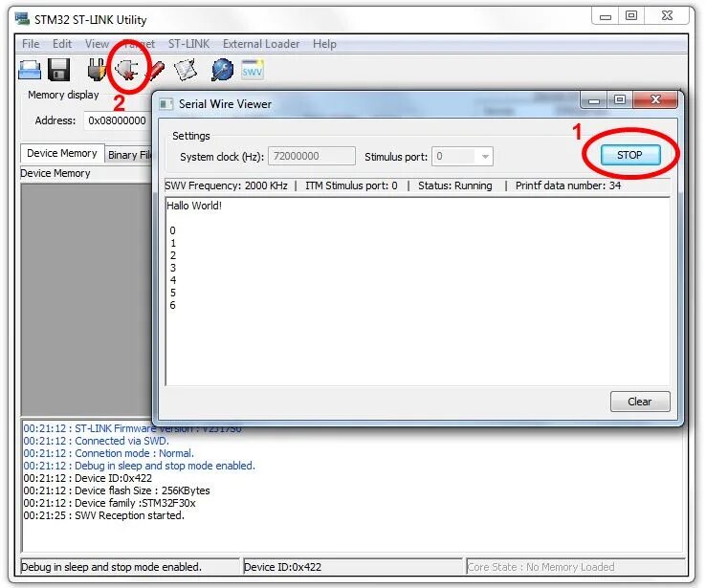Viewport: 706px width, 588px height.
Task: Open the External Loader menu
Action: (x=261, y=44)
